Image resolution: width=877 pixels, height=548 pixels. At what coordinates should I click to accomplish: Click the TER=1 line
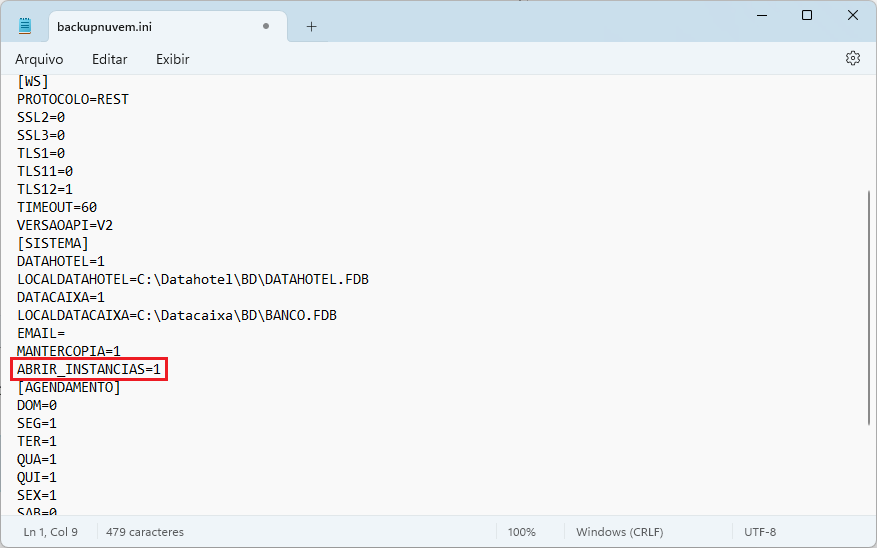[x=37, y=441]
